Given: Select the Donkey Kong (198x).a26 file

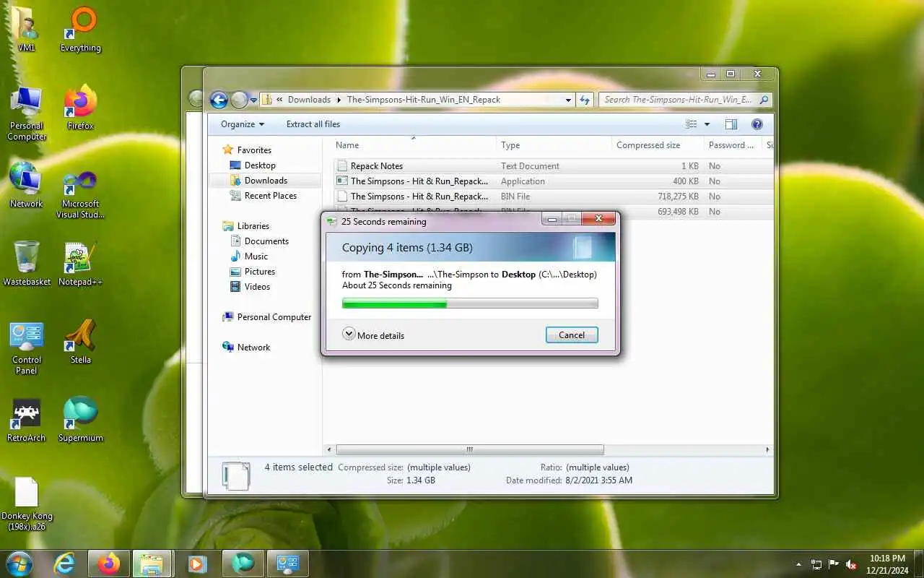Looking at the screenshot, I should 27,504.
